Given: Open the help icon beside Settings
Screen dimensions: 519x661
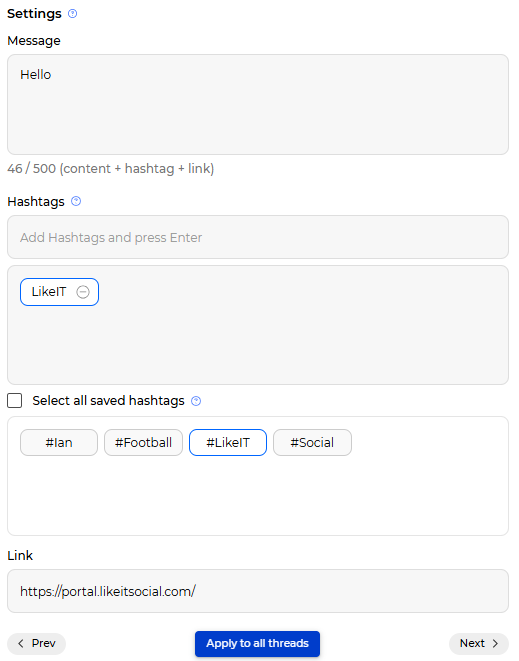Looking at the screenshot, I should (x=73, y=14).
